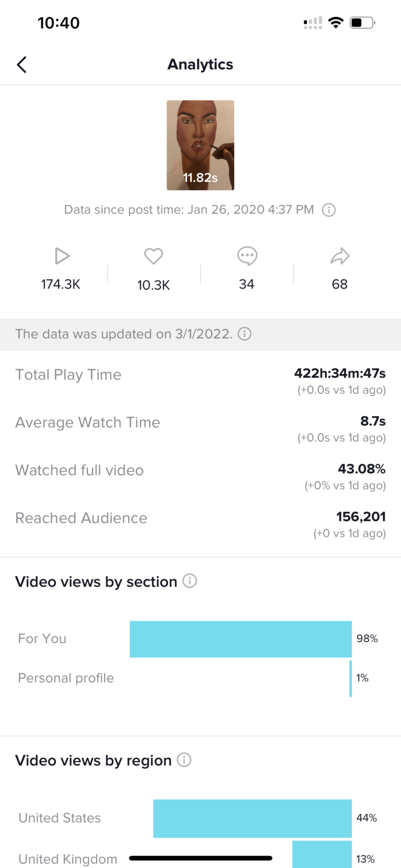This screenshot has height=868, width=401.
Task: Tap the United Kingdom region label
Action: 68,859
